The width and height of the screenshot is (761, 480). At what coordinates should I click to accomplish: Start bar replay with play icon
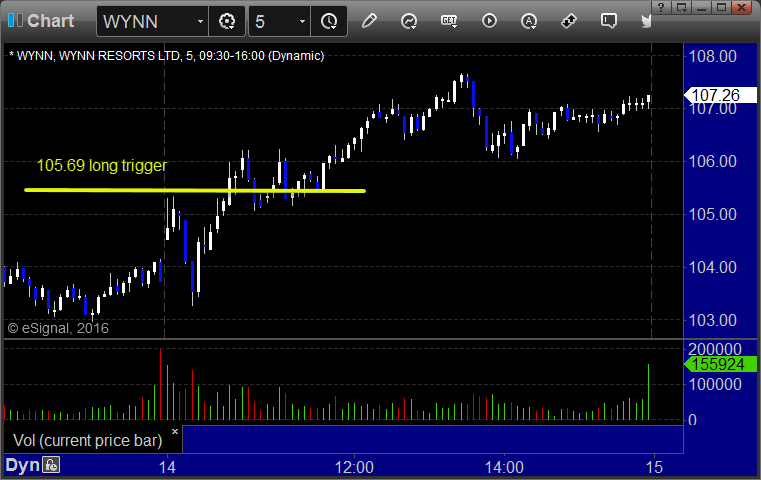pos(489,21)
